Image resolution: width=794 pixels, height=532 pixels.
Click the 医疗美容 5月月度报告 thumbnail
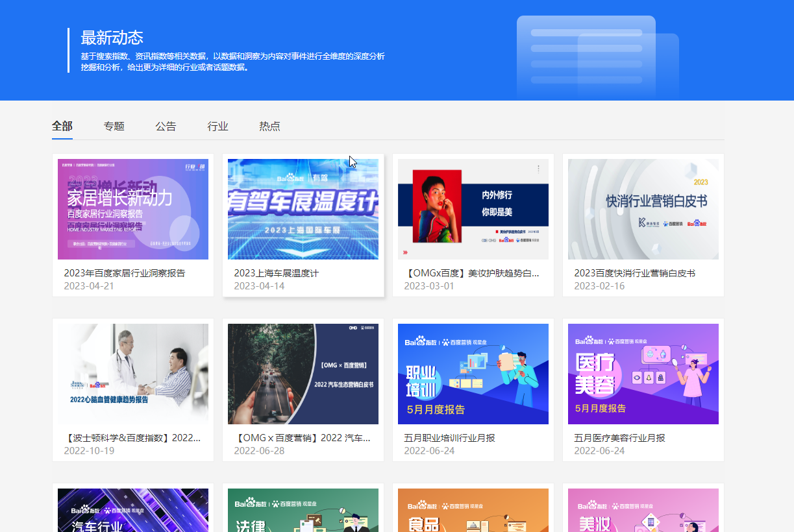point(643,374)
